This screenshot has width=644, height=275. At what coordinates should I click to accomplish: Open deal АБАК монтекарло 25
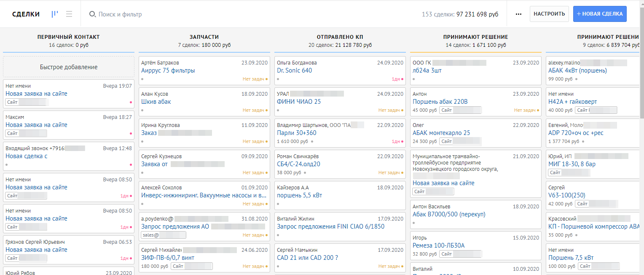441,133
